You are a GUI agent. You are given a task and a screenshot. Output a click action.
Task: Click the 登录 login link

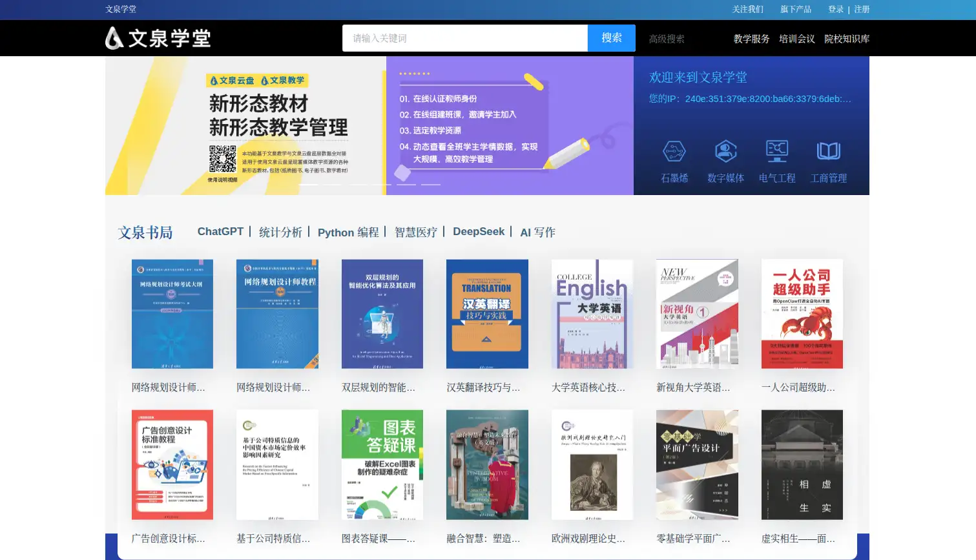click(x=836, y=9)
